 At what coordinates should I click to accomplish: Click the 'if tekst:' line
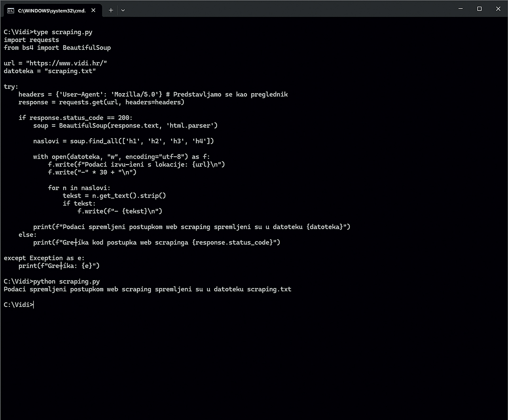[x=79, y=204]
